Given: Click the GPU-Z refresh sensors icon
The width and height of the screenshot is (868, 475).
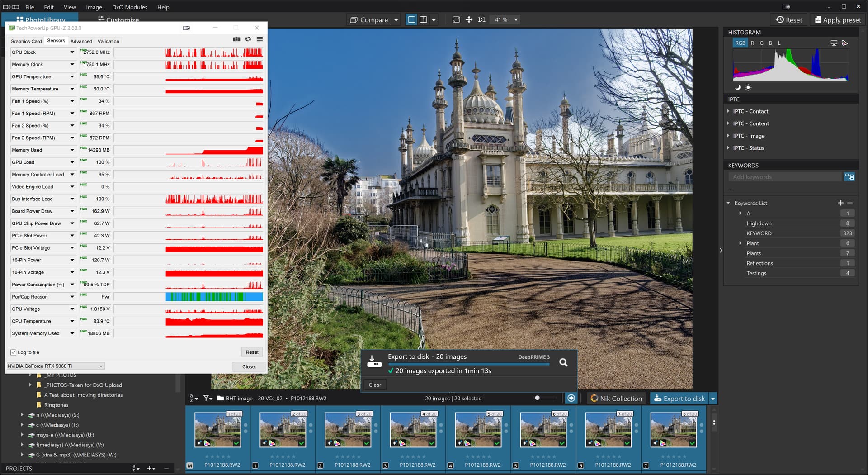Looking at the screenshot, I should (248, 39).
